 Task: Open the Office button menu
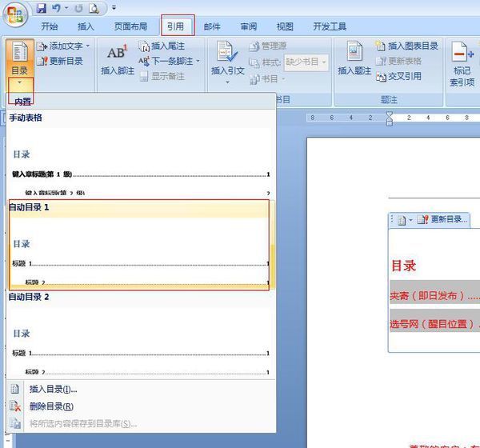tap(15, 14)
